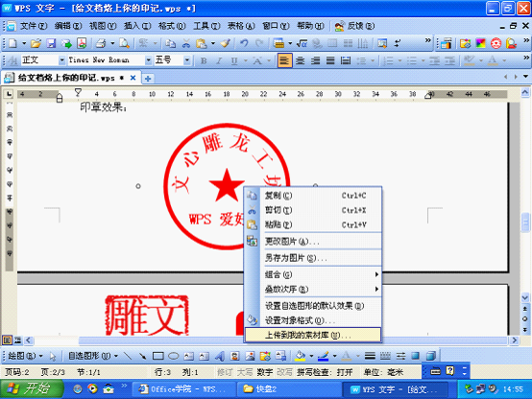This screenshot has height=399, width=532.
Task: Click the 反馈 feedback button
Action: [x=354, y=26]
